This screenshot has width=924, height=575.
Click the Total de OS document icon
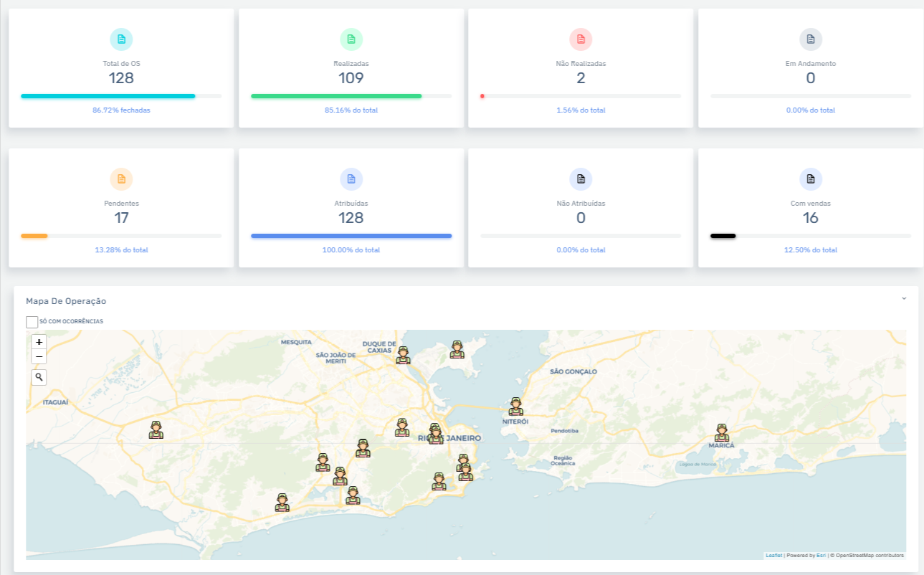121,39
